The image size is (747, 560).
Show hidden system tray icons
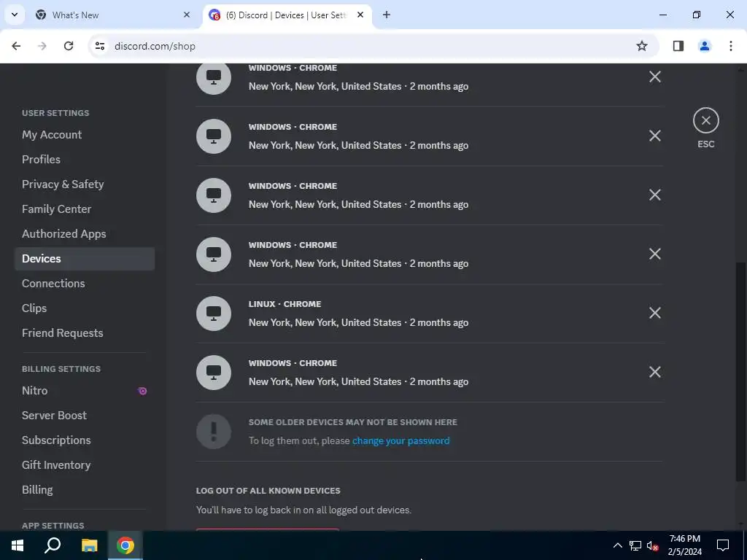pos(617,545)
